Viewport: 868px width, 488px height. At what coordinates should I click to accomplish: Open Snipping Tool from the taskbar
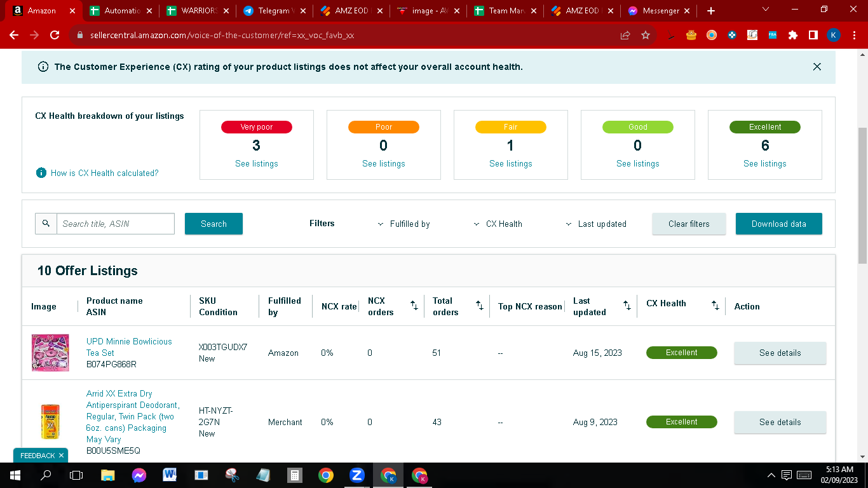232,475
